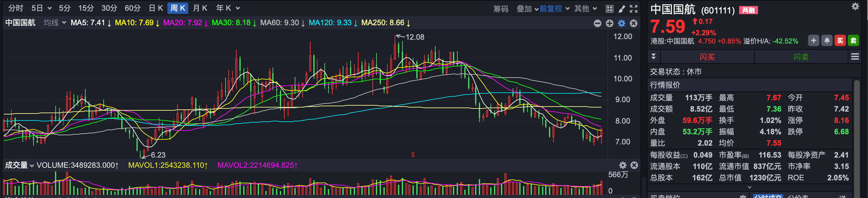This screenshot has width=868, height=198.
Task: Close the volume indicator panel
Action: coord(634,165)
